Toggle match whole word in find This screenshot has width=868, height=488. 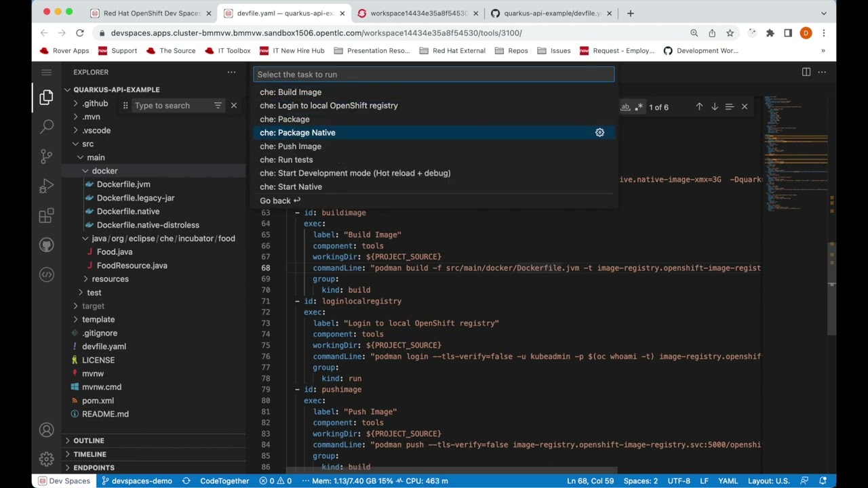(625, 106)
